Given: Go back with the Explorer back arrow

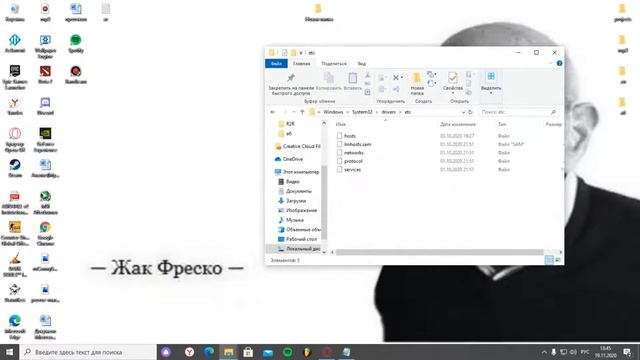Looking at the screenshot, I should pos(273,112).
